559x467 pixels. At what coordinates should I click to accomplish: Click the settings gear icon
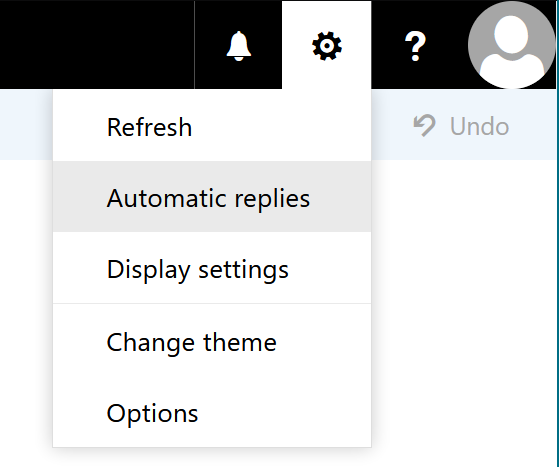click(327, 46)
